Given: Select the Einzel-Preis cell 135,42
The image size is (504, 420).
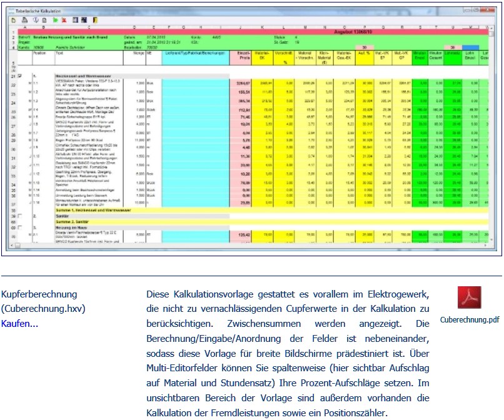Looking at the screenshot, I should [x=241, y=235].
